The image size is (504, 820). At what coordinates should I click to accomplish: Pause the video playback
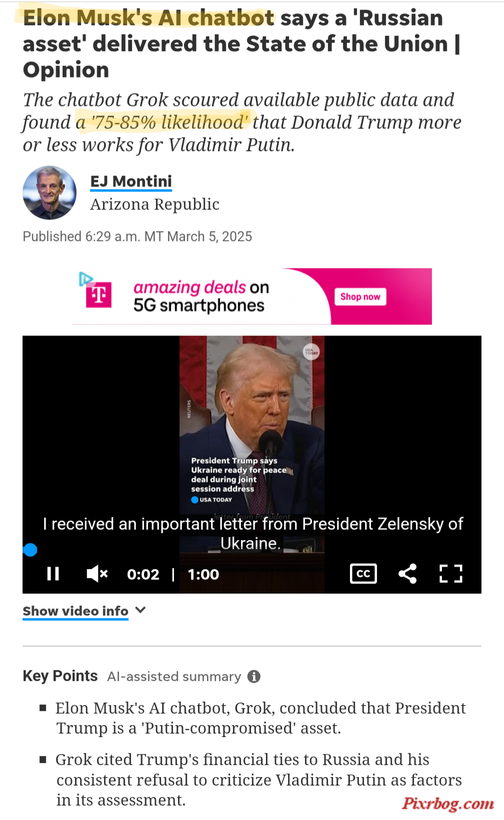click(x=53, y=573)
